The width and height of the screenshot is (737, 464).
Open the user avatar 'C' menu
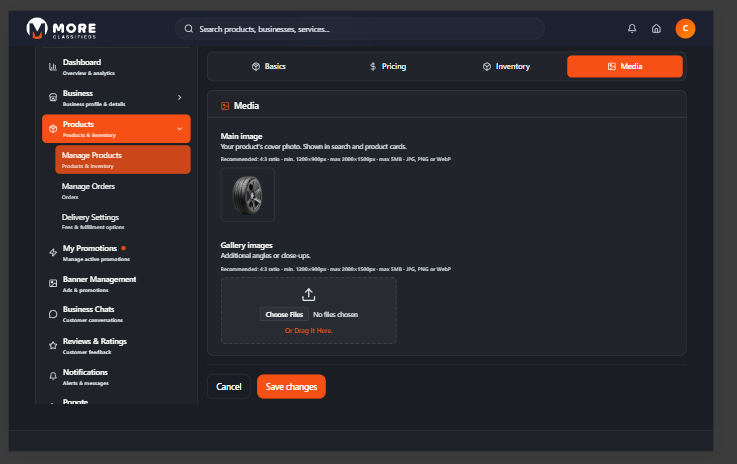point(685,29)
